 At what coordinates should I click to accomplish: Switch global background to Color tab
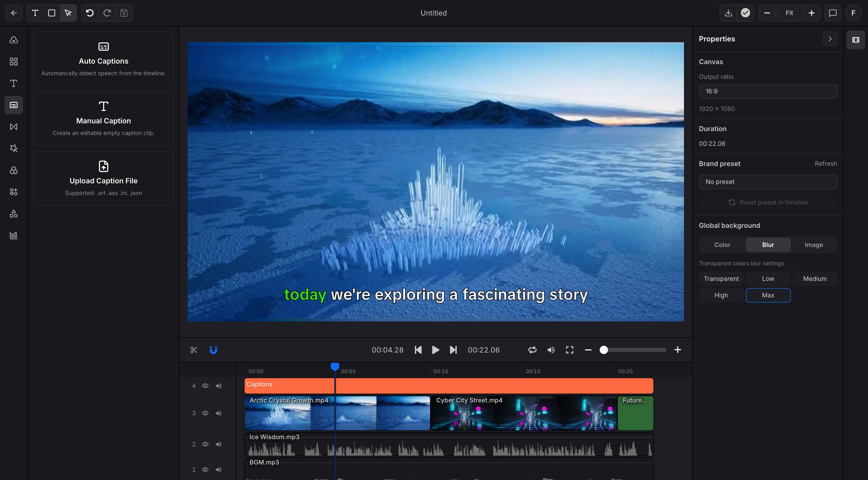(722, 245)
